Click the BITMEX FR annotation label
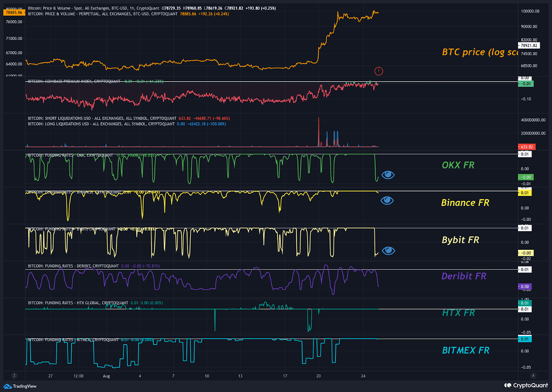Image resolution: width=552 pixels, height=392 pixels. click(466, 350)
